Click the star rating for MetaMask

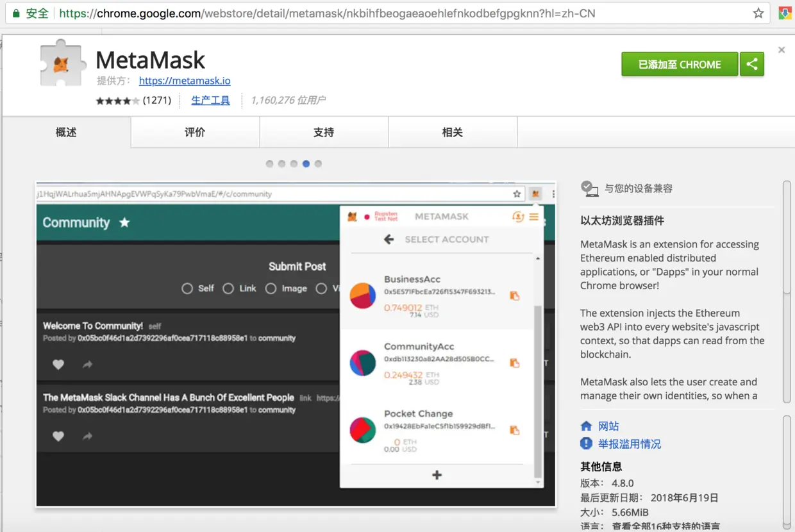click(118, 101)
